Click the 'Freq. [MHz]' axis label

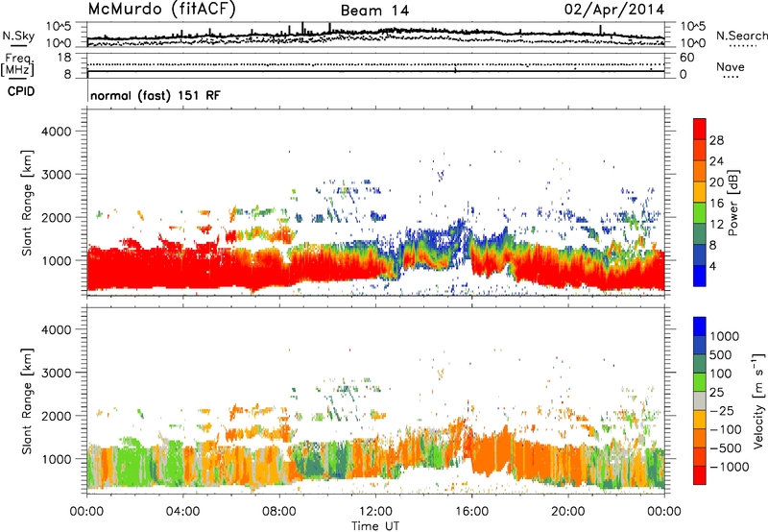click(x=17, y=65)
